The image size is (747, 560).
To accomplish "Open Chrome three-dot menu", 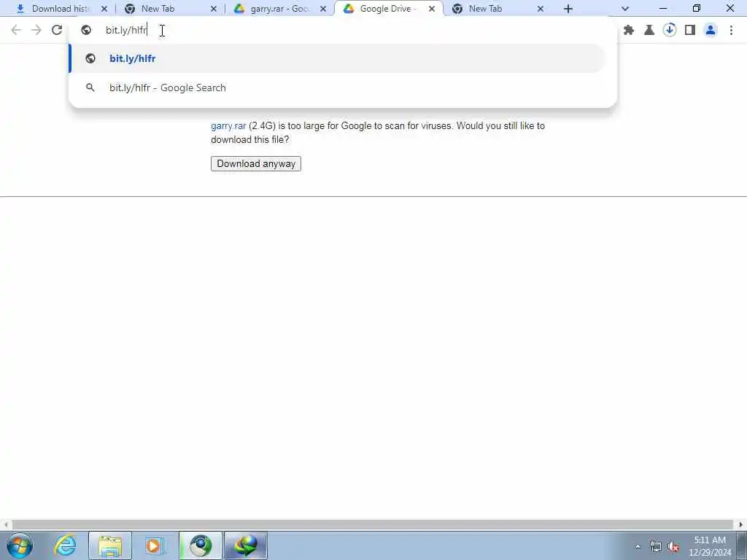I will [731, 30].
